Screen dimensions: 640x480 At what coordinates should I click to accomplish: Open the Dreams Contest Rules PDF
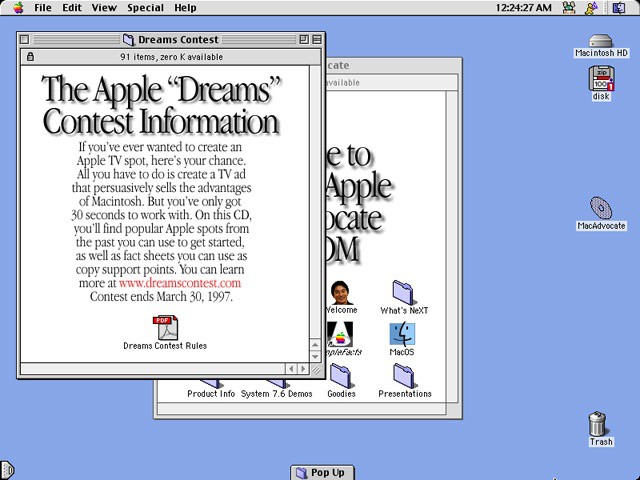coord(165,327)
